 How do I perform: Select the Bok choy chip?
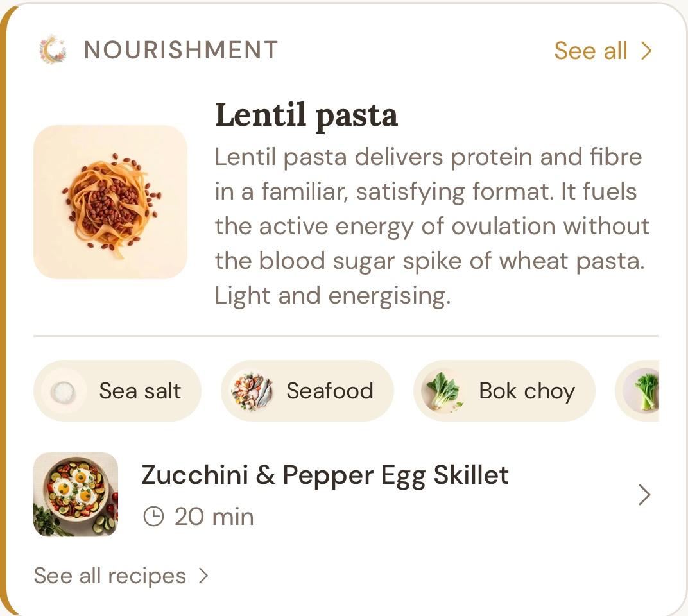tap(504, 391)
